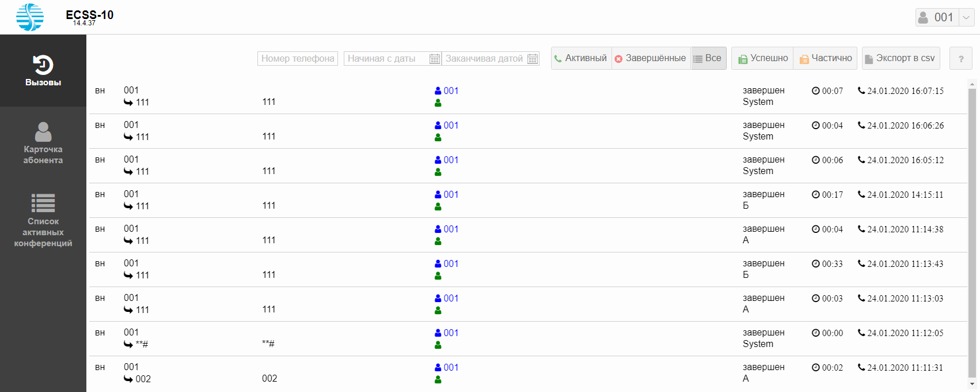Focus the Номер телефона input field
This screenshot has height=392, width=980.
tap(298, 58)
